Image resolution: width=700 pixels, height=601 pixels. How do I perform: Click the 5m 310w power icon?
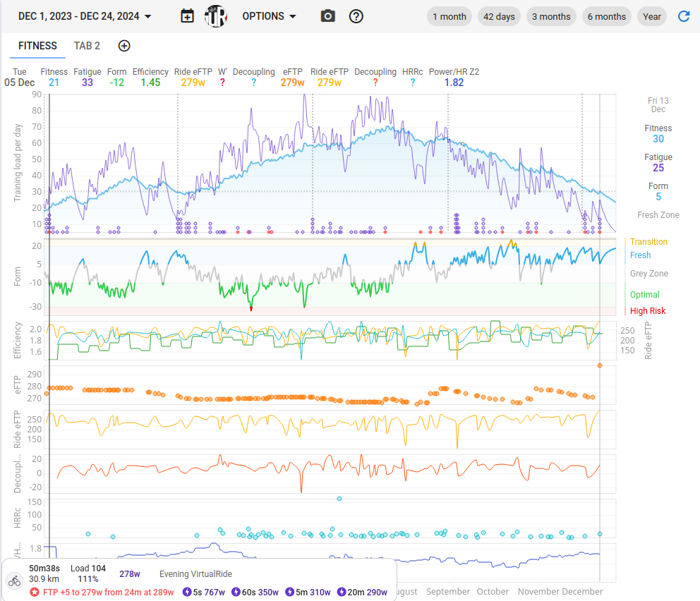[290, 592]
